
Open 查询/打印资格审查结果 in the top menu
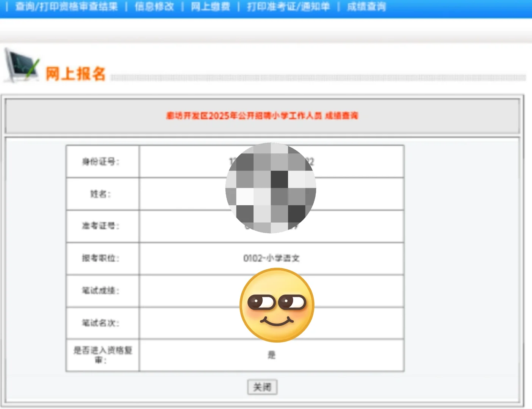[x=66, y=6]
